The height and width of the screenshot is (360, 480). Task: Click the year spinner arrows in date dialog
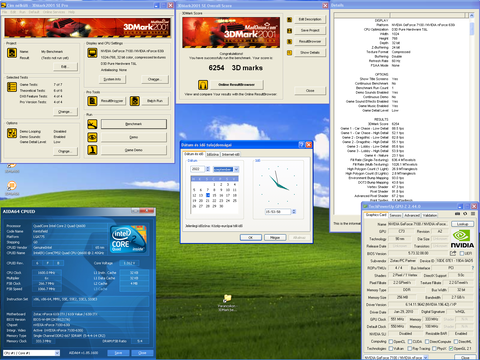click(208, 169)
